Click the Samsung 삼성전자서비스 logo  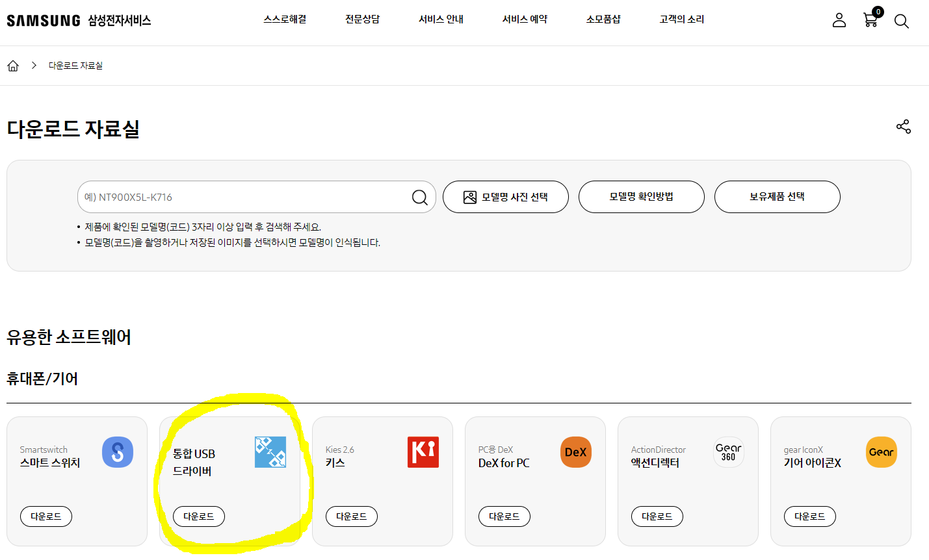click(x=79, y=20)
